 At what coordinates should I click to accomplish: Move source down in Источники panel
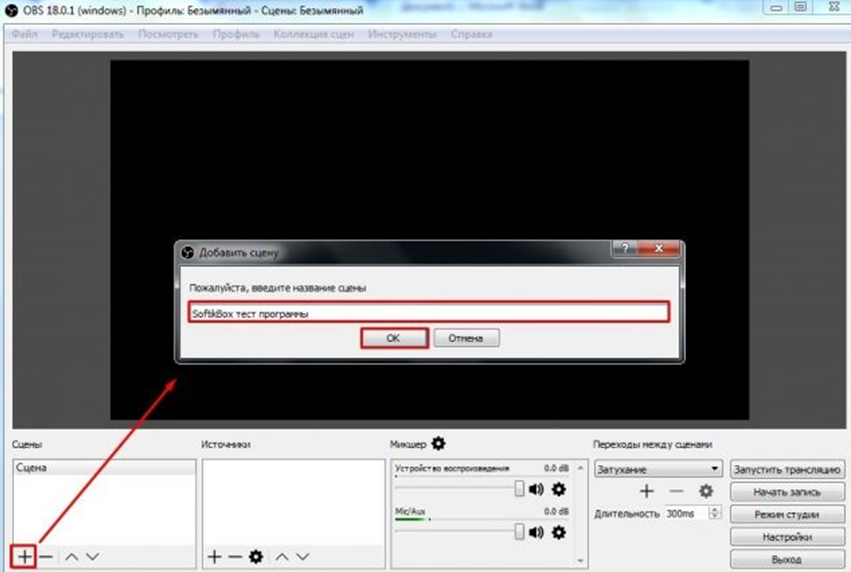(303, 556)
